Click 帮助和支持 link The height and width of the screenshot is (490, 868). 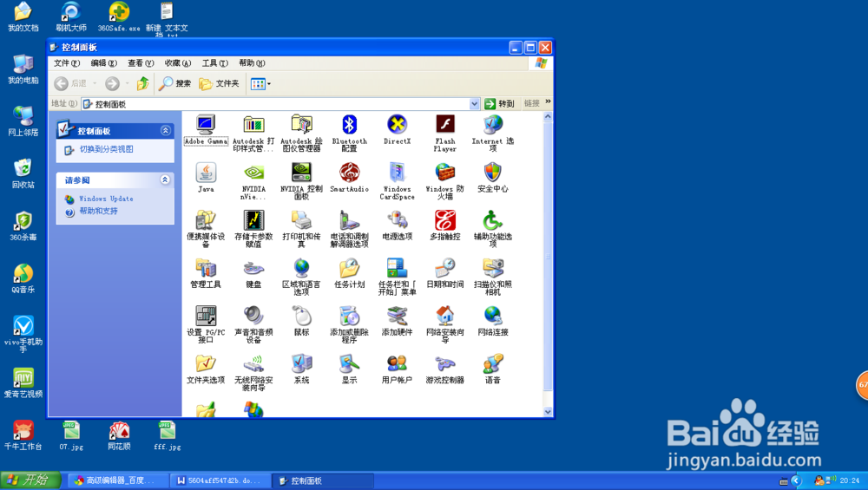click(x=99, y=211)
